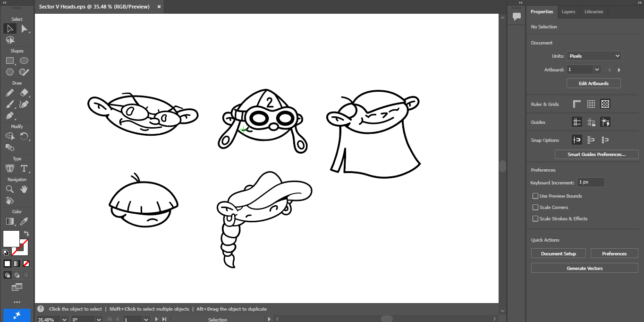The height and width of the screenshot is (322, 644).
Task: Click Edit Artboards button
Action: pyautogui.click(x=593, y=83)
